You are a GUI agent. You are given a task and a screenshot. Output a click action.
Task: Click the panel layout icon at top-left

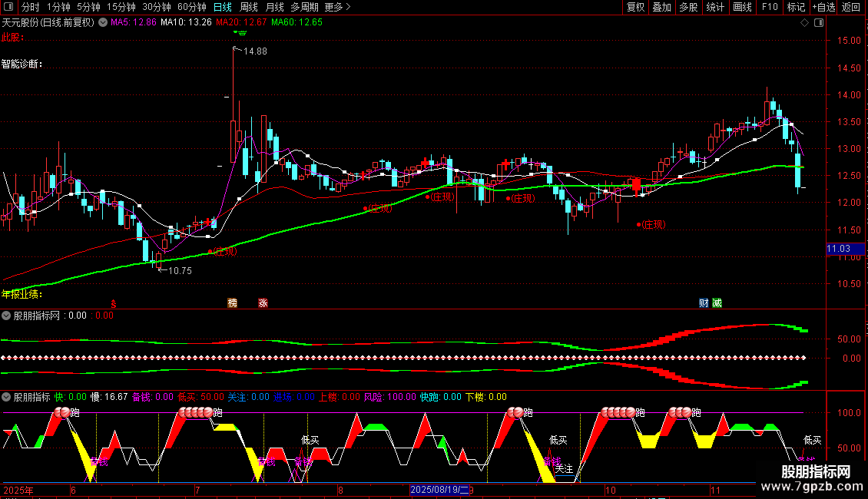point(8,7)
